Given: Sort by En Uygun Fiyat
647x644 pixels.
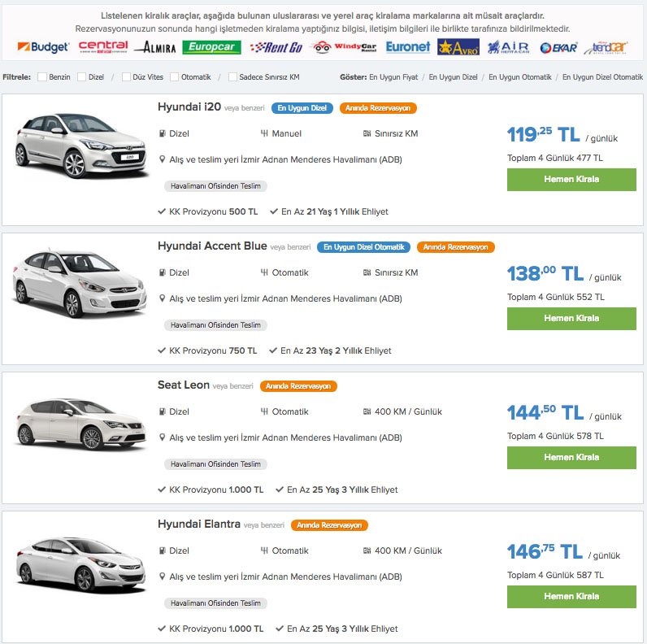Looking at the screenshot, I should pyautogui.click(x=393, y=77).
